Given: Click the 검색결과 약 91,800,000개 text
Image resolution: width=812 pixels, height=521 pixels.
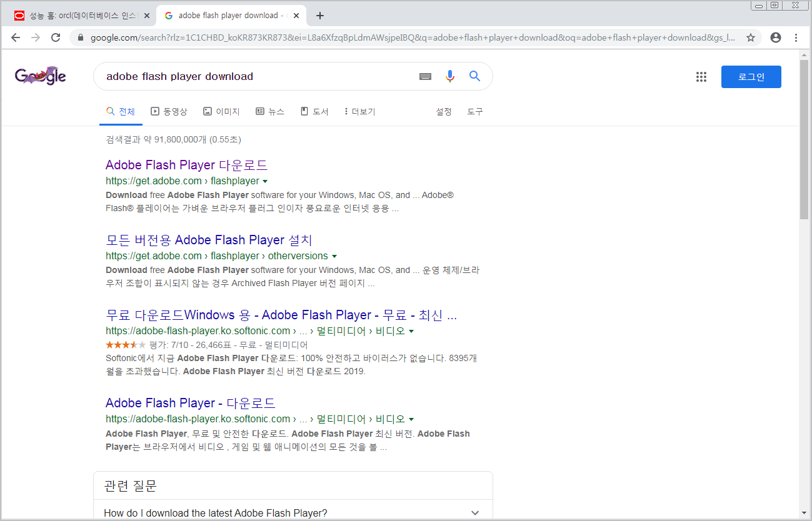Looking at the screenshot, I should point(173,139).
